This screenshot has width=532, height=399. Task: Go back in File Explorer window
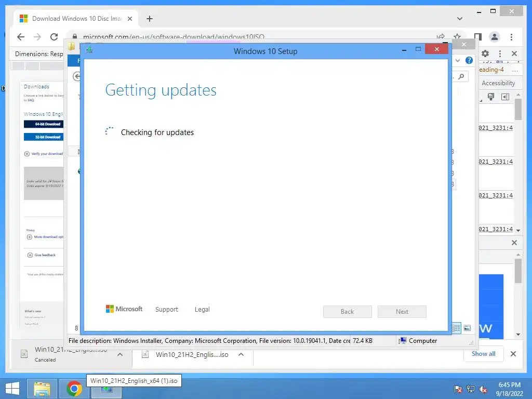[77, 77]
